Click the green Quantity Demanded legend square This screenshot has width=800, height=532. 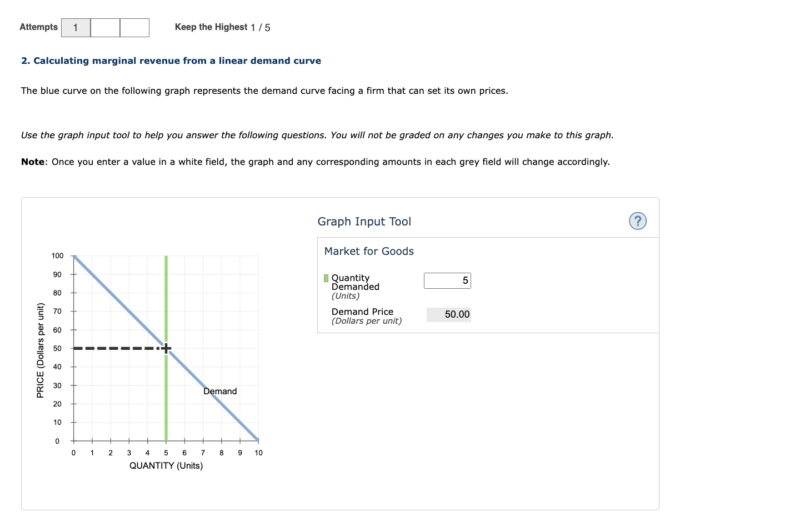coord(326,278)
